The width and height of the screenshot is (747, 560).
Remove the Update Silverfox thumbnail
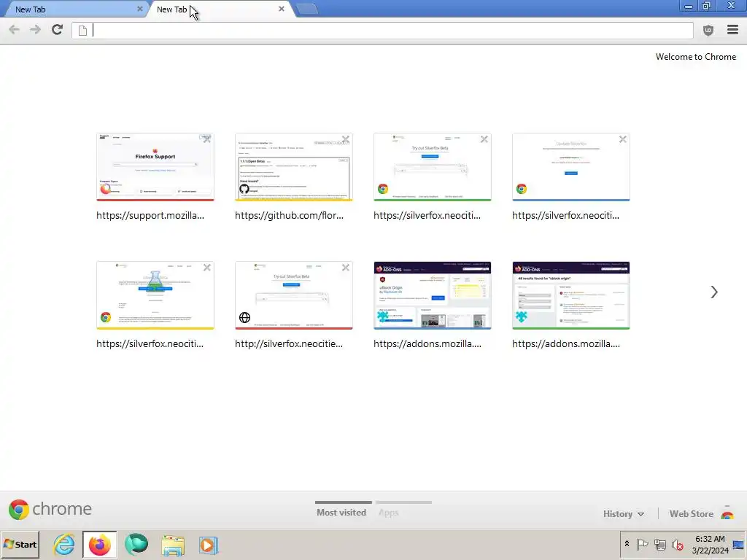point(623,139)
